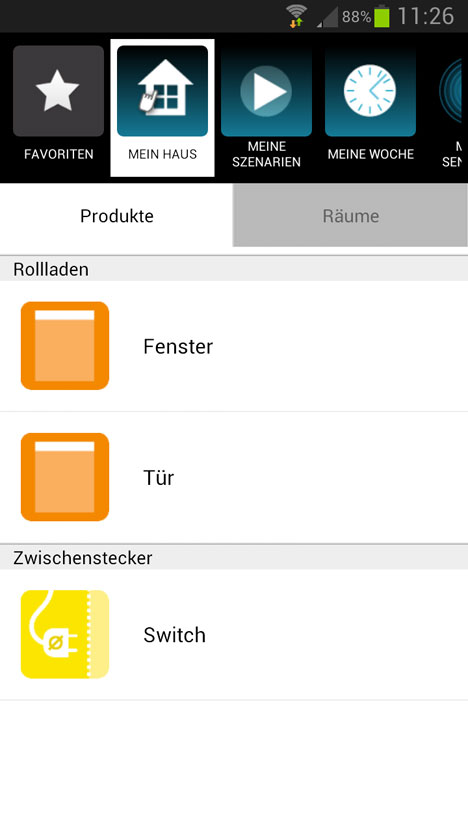Switch to the Räume tab
The image size is (468, 832).
pos(350,215)
